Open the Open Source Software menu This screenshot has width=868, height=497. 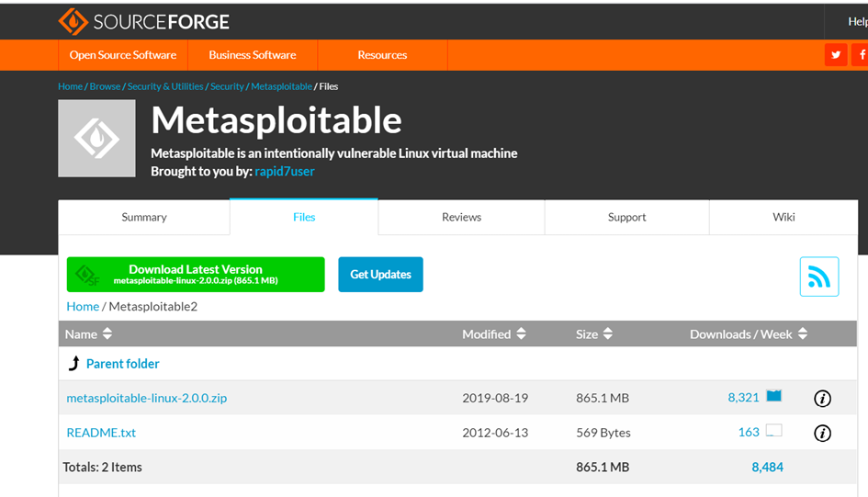click(123, 55)
